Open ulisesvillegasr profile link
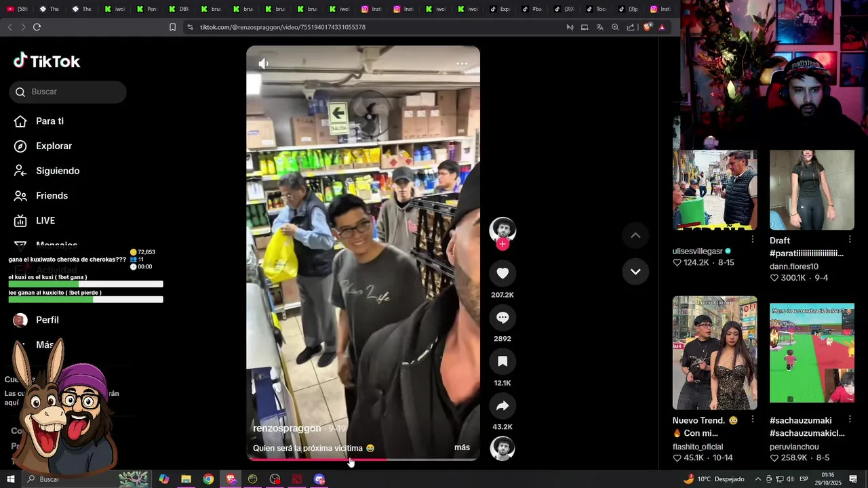868x488 pixels. pos(698,251)
